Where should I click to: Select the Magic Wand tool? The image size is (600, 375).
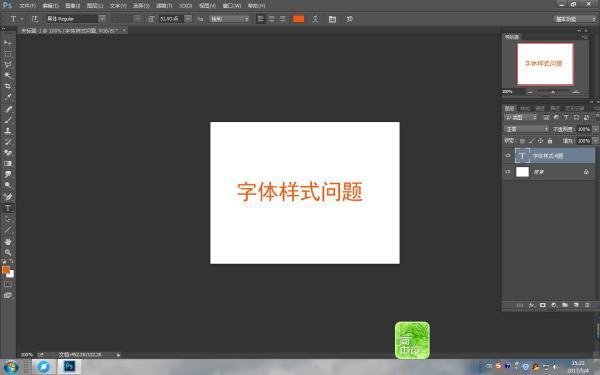click(8, 75)
